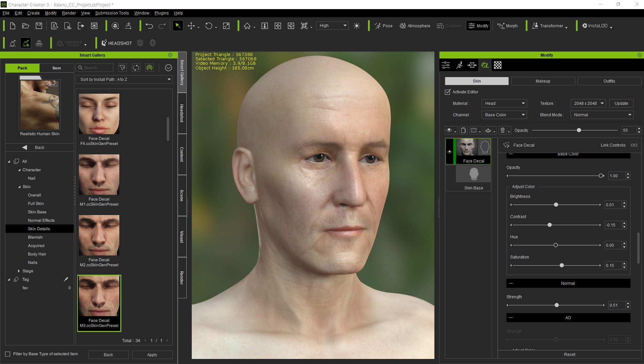Click Back button beside Apply
Screen dimensions: 644x364
click(108, 355)
